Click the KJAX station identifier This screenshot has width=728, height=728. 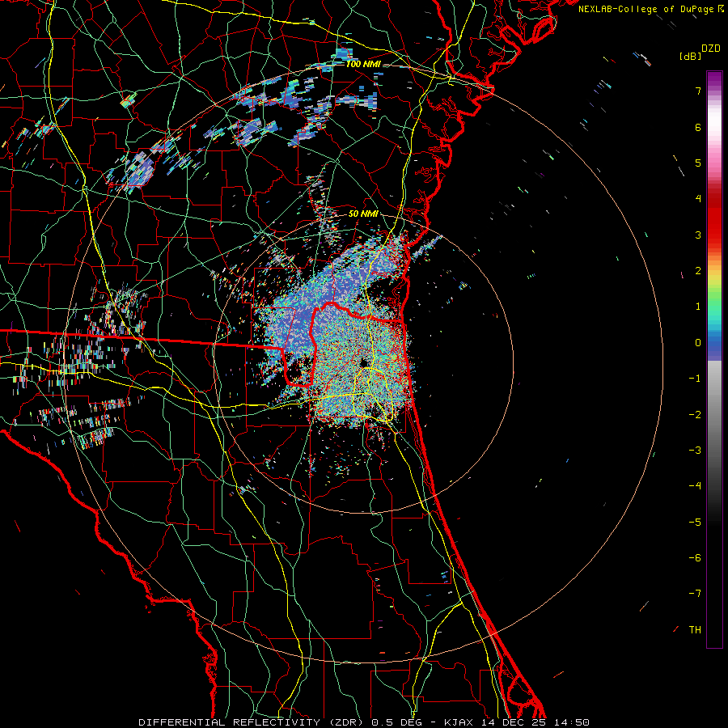[460, 722]
